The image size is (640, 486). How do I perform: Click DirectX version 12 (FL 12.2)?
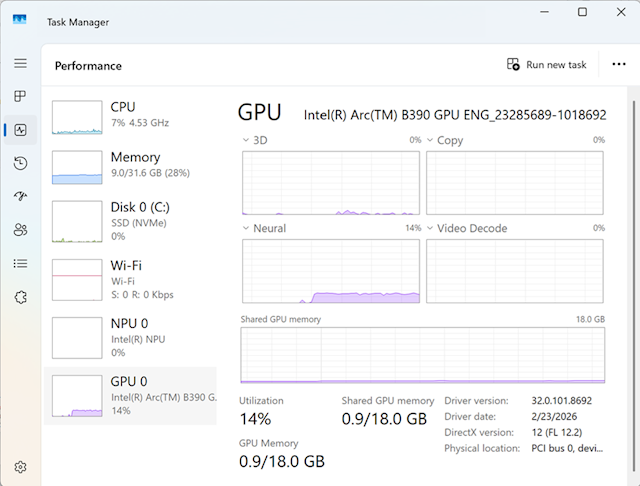pos(557,433)
